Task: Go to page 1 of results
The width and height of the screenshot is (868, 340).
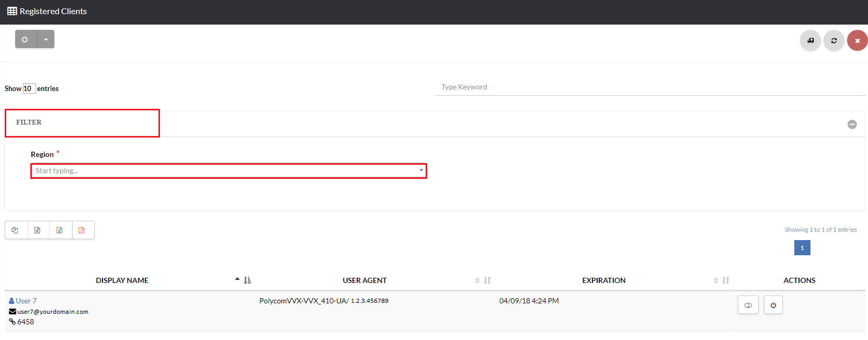Action: (x=802, y=248)
